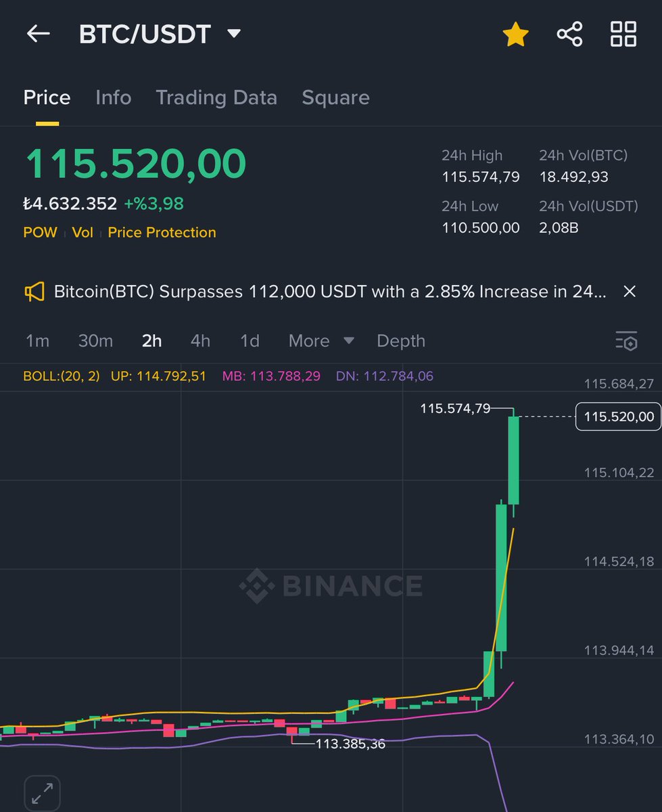
Task: Open the Bitcoin Surpasses 112,000 USDT announcement
Action: point(330,292)
